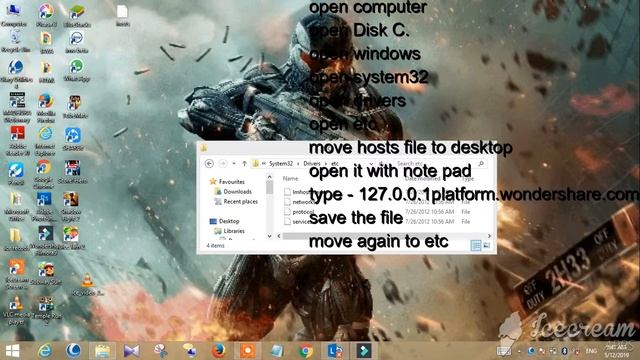The width and height of the screenshot is (640, 360).
Task: Sort files by Name column header
Action: [291, 178]
